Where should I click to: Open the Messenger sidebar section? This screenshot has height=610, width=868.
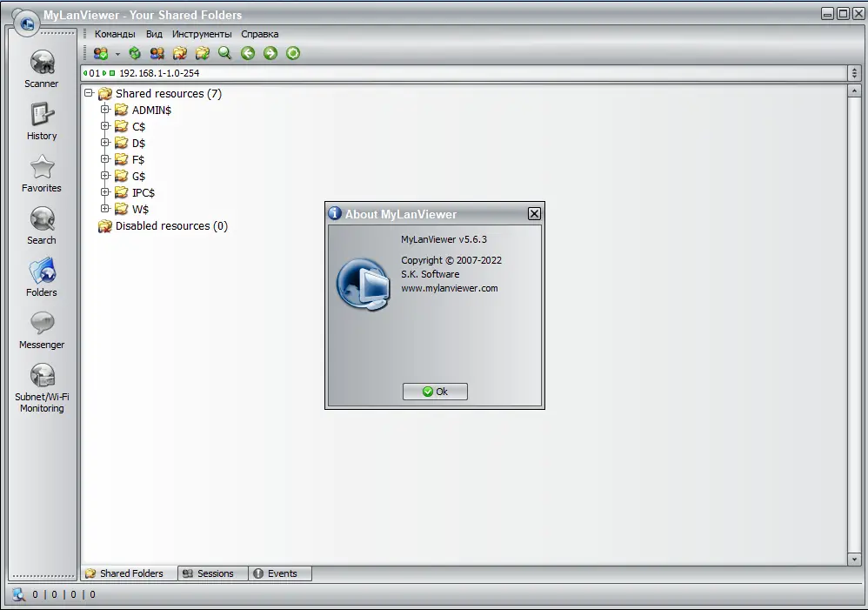coord(42,330)
